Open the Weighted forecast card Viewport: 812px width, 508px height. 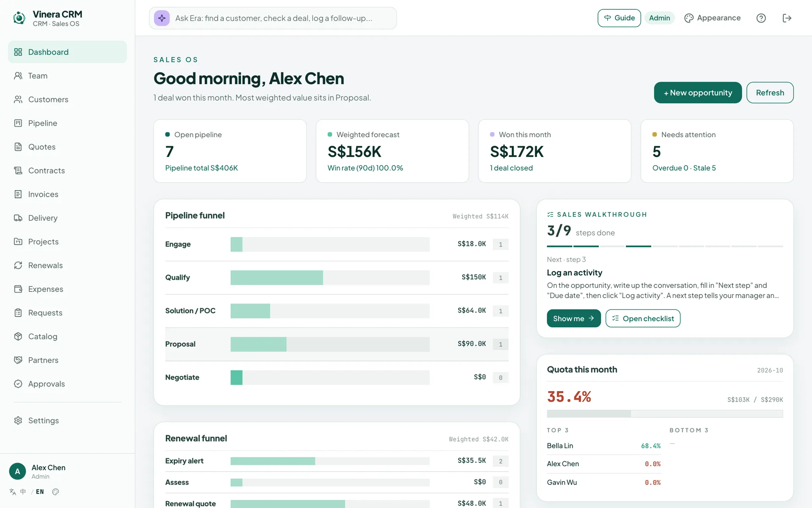[392, 151]
